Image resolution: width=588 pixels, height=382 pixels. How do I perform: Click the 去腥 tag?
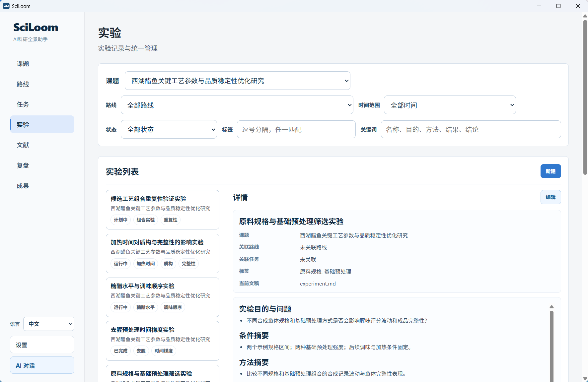click(141, 351)
